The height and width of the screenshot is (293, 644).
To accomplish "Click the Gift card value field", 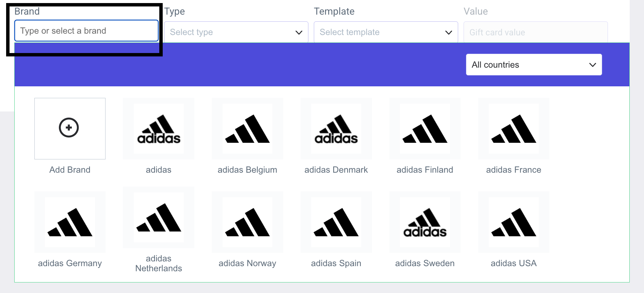I will 535,32.
